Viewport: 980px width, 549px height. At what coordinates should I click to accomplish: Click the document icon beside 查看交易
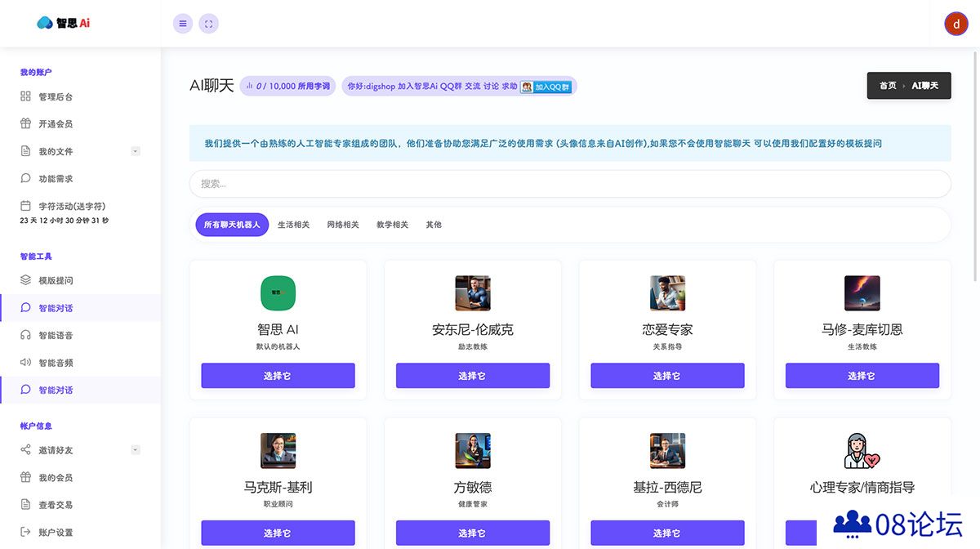25,505
